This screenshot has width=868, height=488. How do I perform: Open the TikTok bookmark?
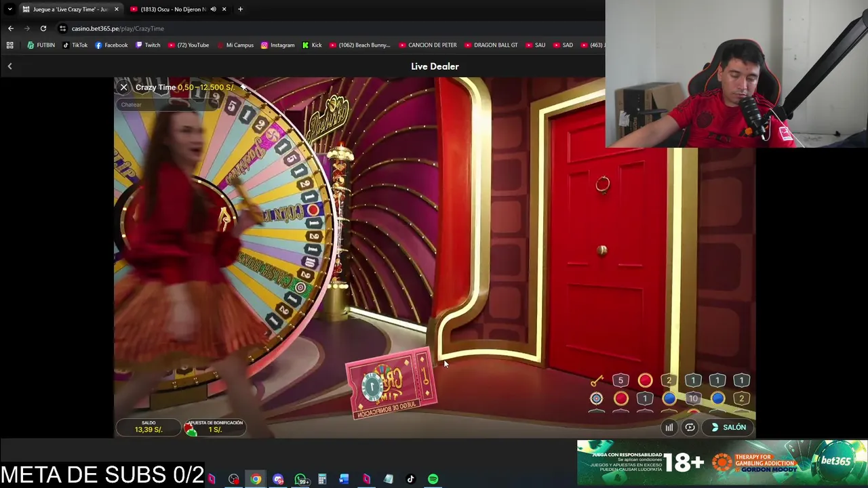[75, 45]
